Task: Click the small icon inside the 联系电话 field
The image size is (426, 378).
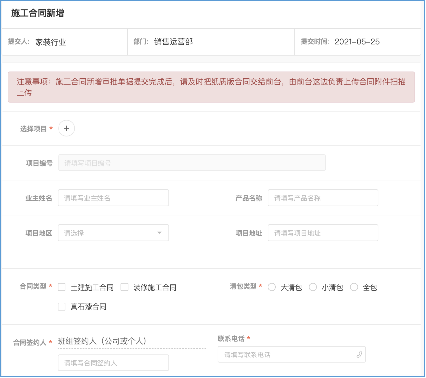Action: point(359,355)
